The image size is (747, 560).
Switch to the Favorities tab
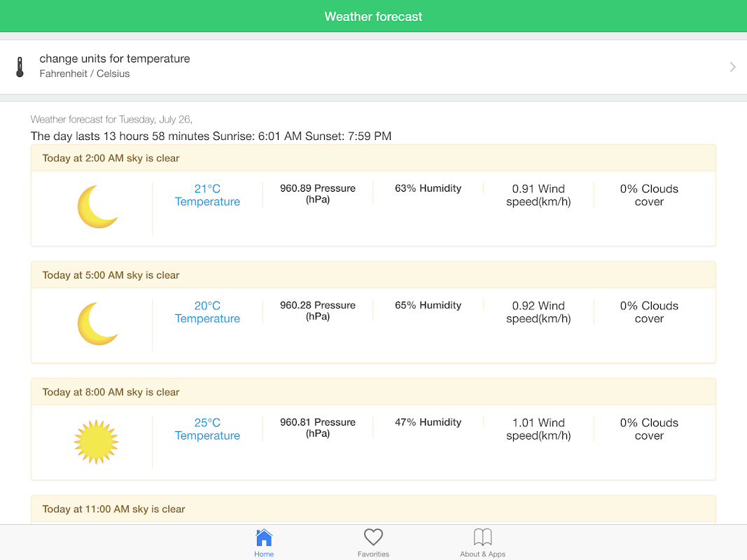tap(374, 543)
